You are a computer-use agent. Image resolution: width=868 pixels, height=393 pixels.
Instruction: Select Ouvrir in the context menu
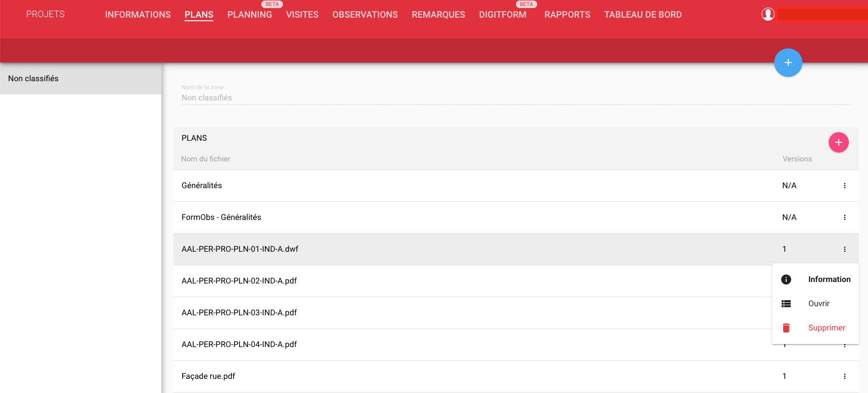(819, 304)
